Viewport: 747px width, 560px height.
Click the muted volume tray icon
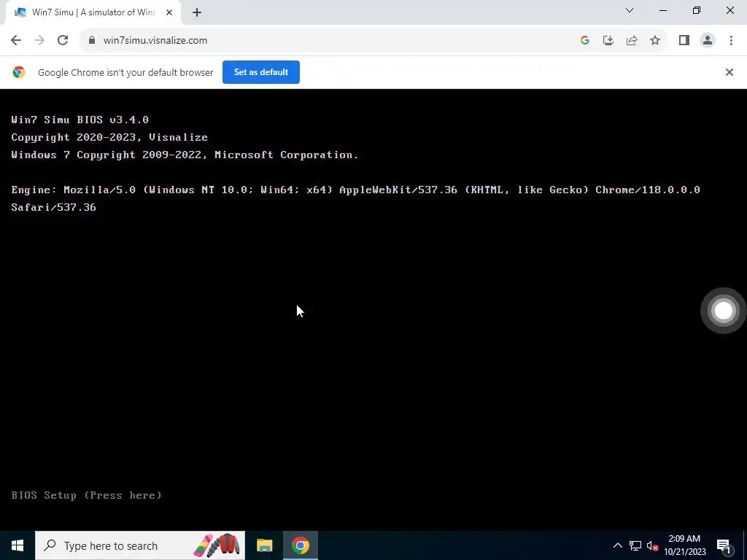653,545
